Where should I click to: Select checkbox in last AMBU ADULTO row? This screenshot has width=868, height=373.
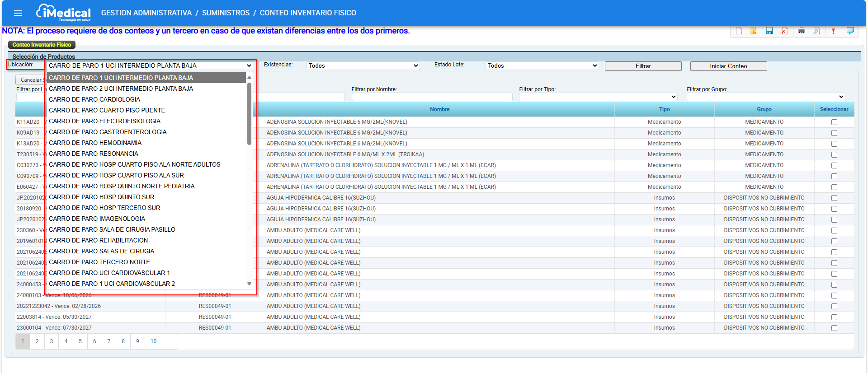pos(834,328)
